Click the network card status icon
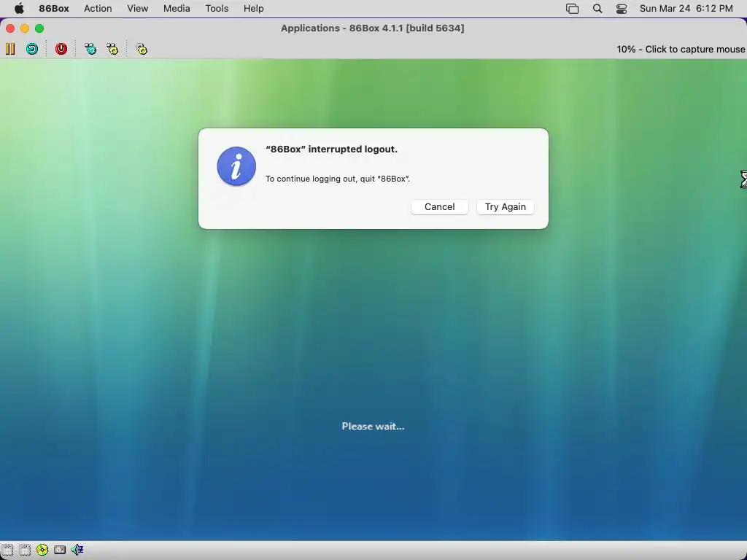Screen dimensions: 747x560 click(60, 550)
